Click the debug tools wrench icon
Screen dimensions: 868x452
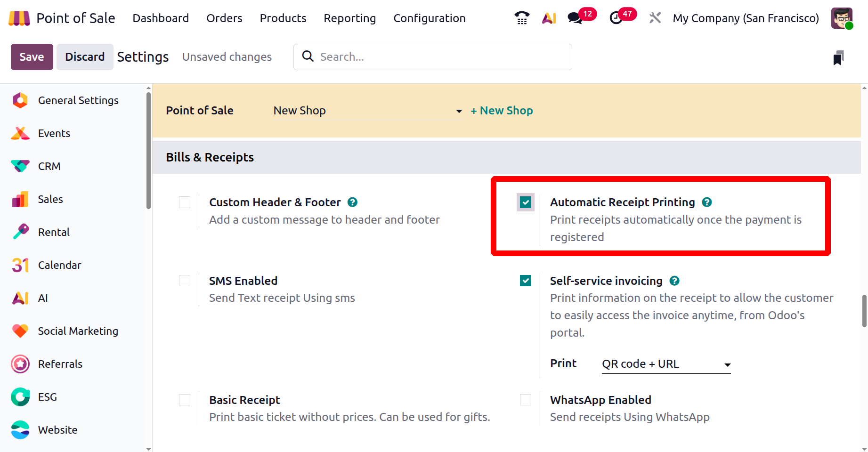click(655, 18)
